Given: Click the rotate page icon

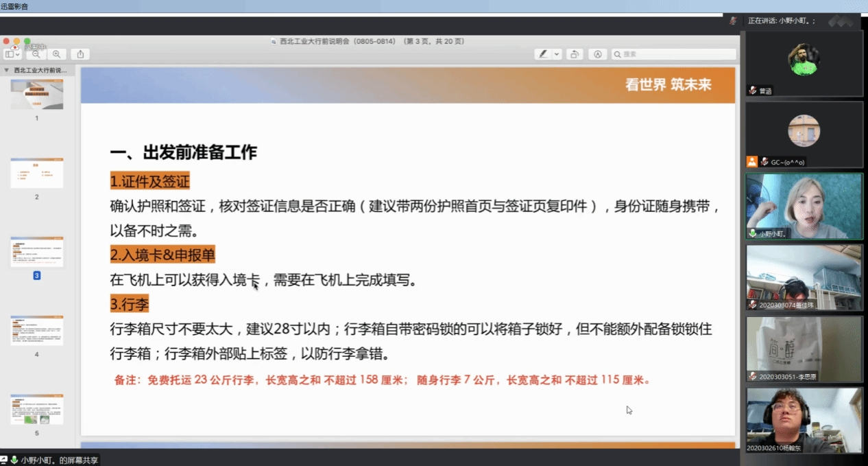Looking at the screenshot, I should [x=575, y=54].
